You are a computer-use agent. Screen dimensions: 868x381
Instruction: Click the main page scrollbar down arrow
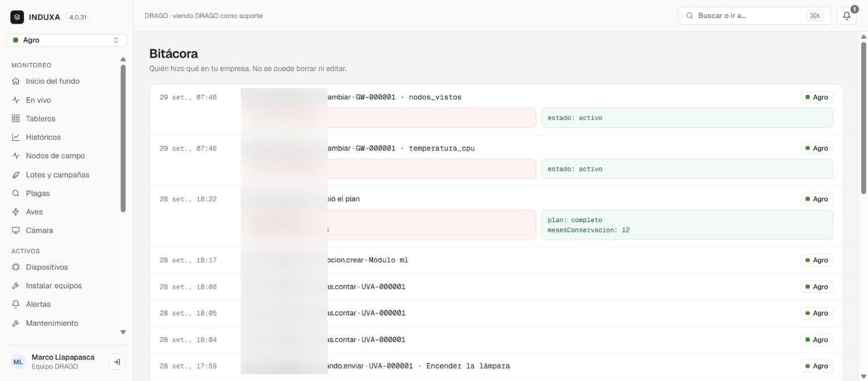click(x=863, y=376)
